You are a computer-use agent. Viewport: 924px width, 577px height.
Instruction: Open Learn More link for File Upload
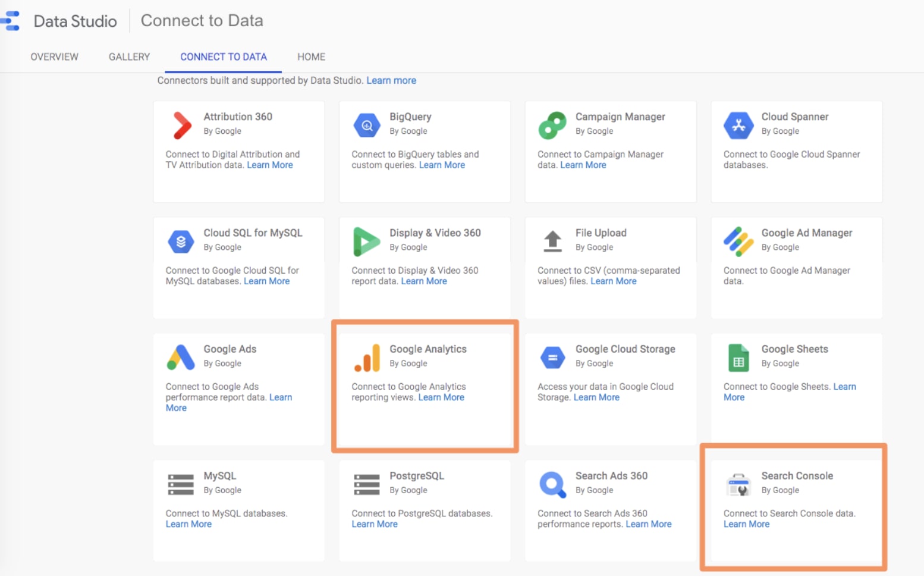tap(614, 281)
